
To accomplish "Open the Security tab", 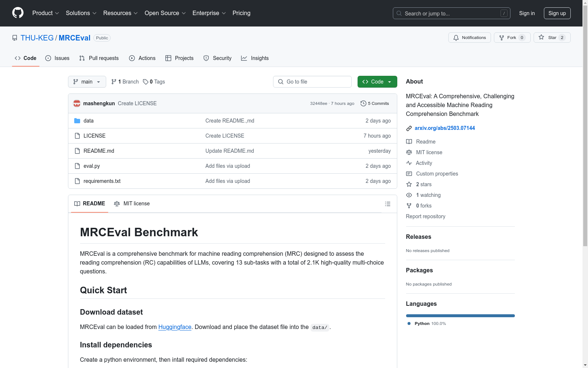I will 218,58.
